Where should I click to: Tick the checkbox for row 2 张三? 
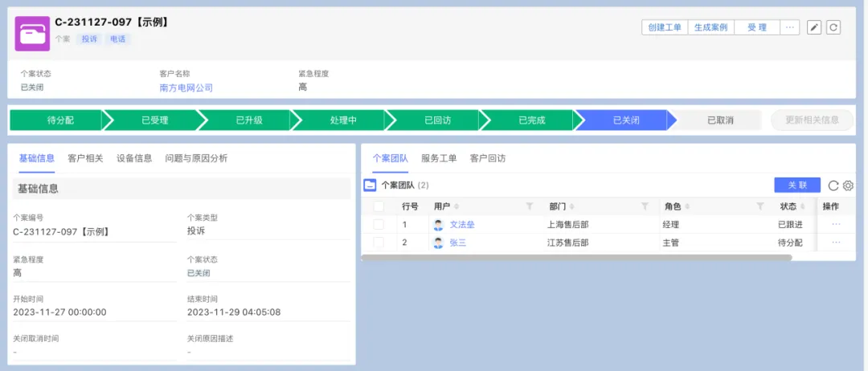(379, 243)
